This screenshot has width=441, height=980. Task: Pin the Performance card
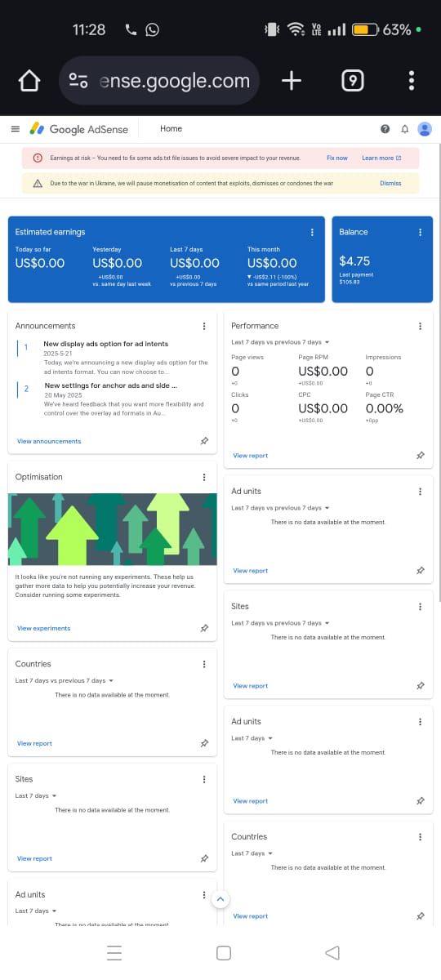420,456
